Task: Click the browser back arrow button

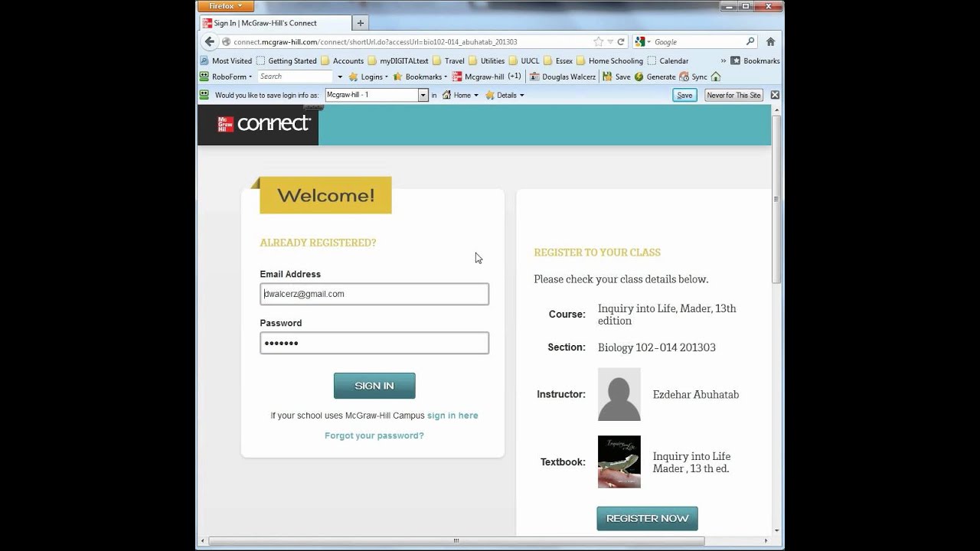Action: tap(210, 42)
